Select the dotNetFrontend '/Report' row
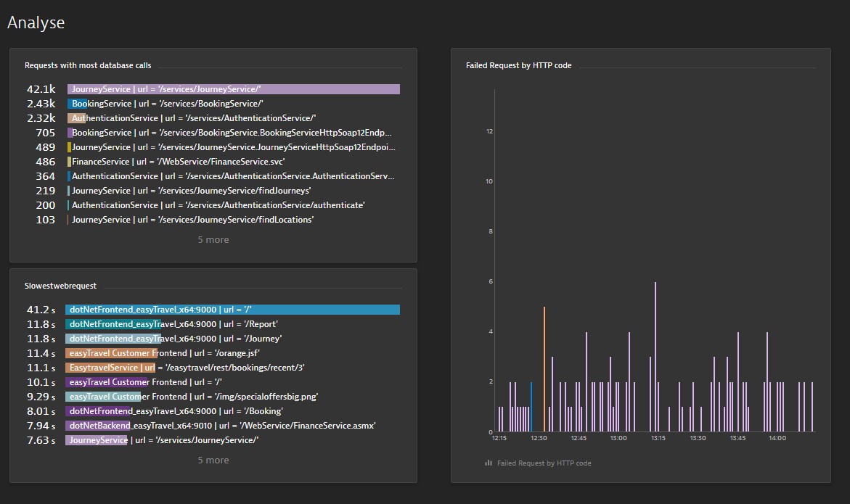The height and width of the screenshot is (504, 850). point(213,324)
